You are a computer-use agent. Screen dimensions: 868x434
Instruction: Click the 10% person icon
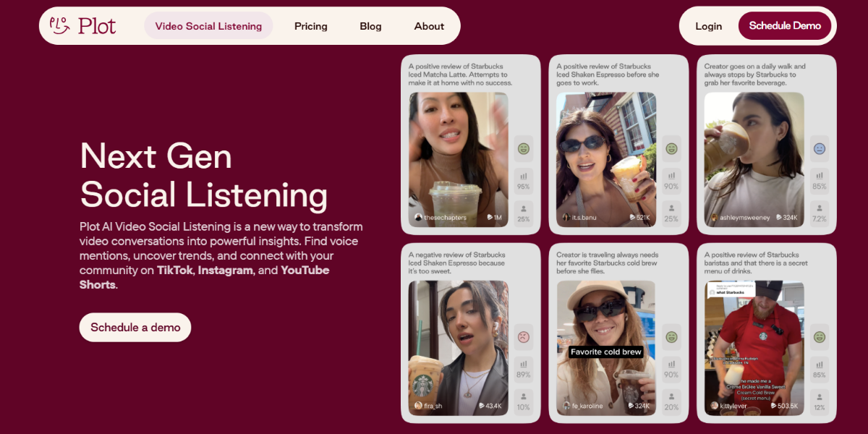pyautogui.click(x=524, y=396)
